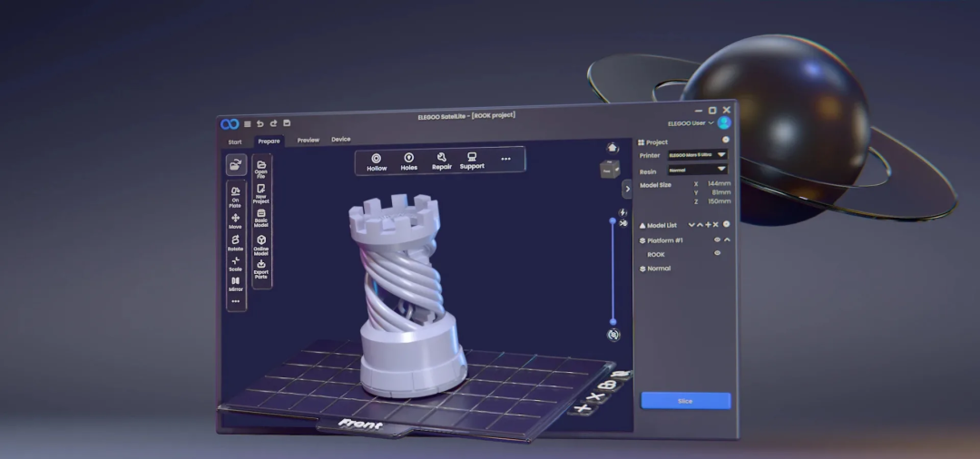This screenshot has height=459, width=980.
Task: Click the Support tool
Action: coord(472,161)
